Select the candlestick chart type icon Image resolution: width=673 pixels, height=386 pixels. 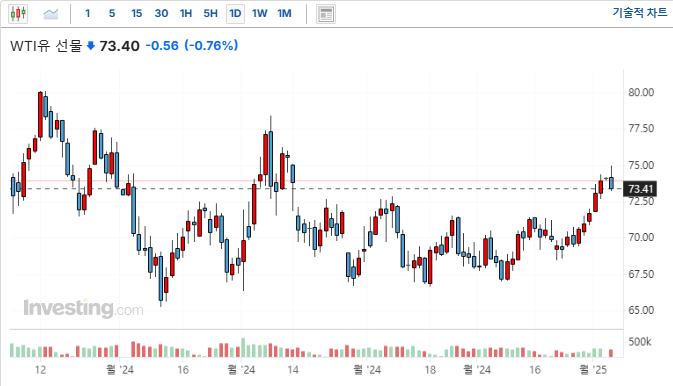pos(18,14)
